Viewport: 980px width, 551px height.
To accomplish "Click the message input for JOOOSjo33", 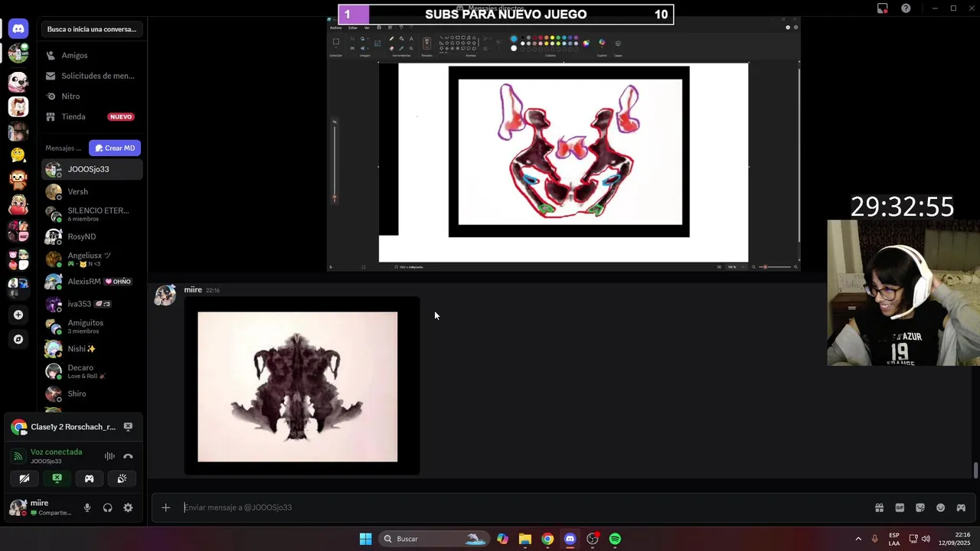I will [524, 507].
